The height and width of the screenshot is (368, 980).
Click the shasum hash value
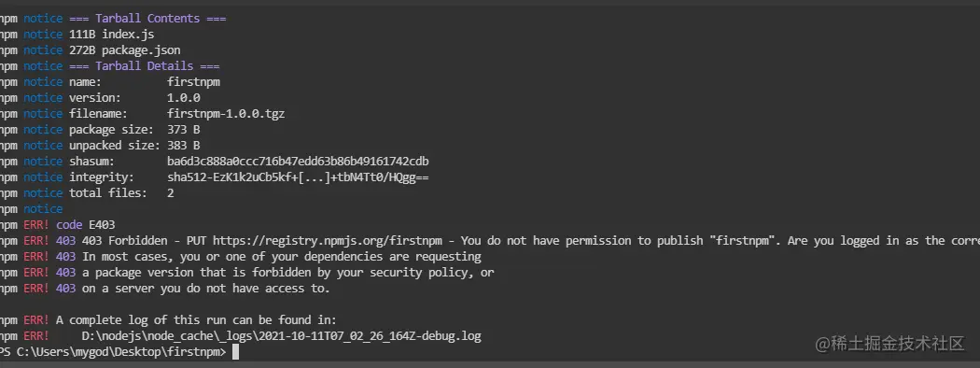(x=298, y=162)
